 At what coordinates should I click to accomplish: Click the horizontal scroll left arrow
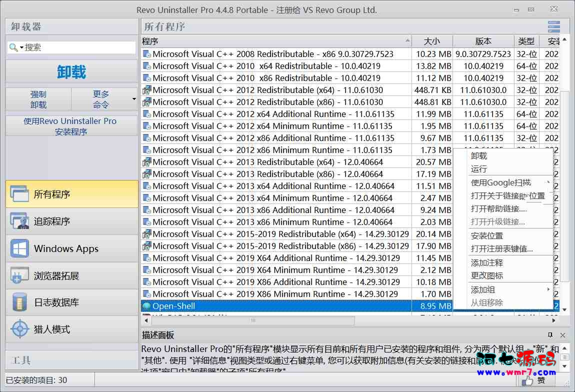tap(146, 320)
